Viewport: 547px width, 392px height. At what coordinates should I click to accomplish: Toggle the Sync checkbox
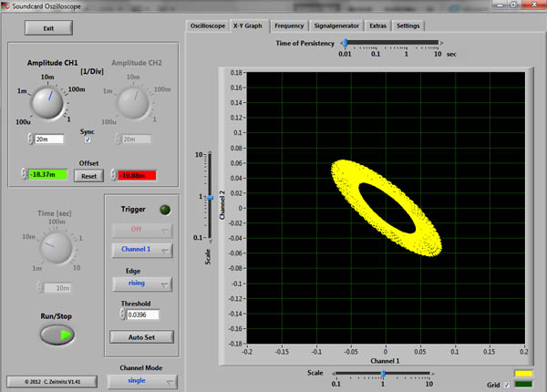coord(88,139)
